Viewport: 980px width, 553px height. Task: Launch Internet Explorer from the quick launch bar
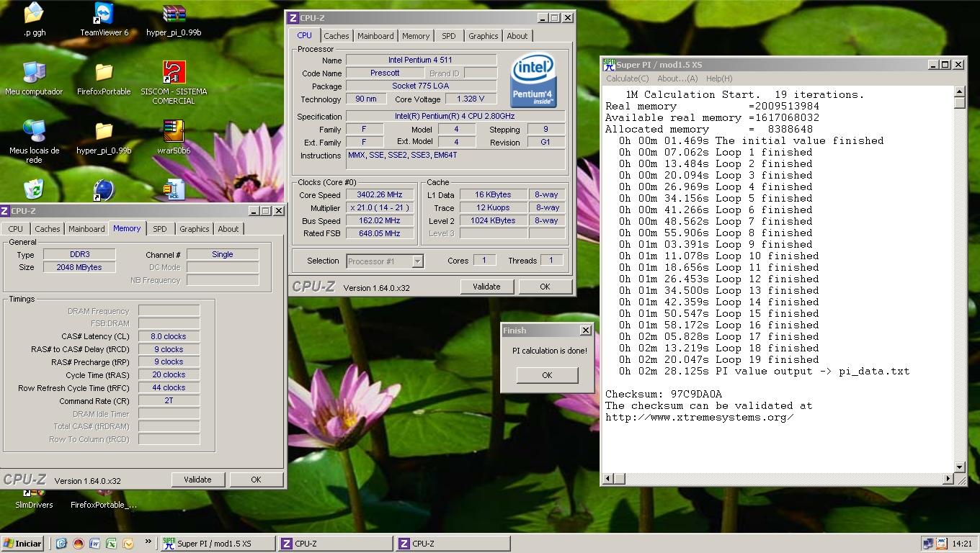(x=61, y=544)
